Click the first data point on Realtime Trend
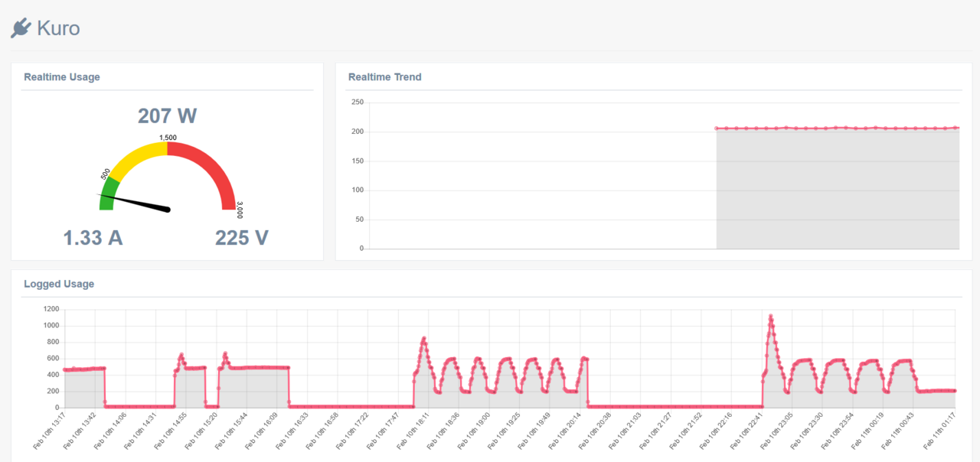This screenshot has height=462, width=980. point(717,129)
